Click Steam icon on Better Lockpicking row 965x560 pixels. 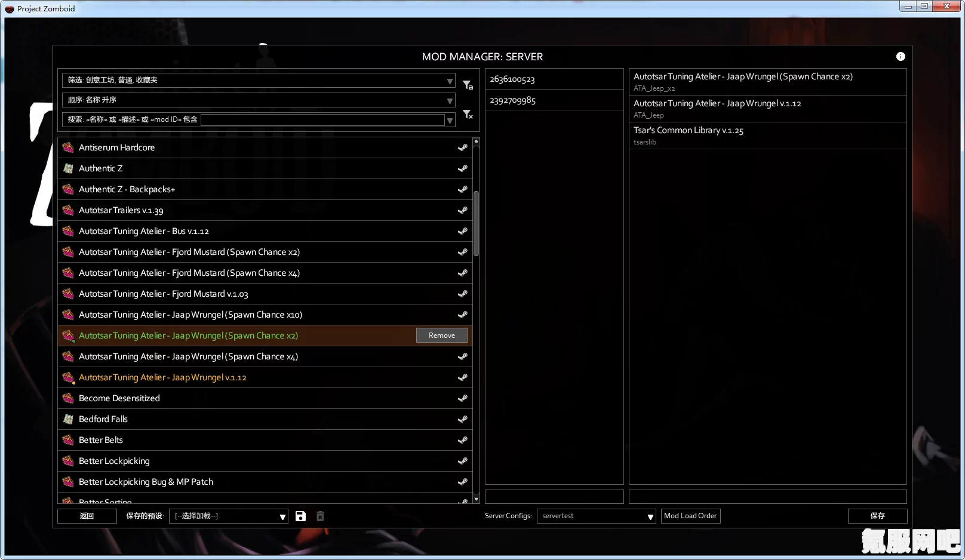tap(462, 461)
